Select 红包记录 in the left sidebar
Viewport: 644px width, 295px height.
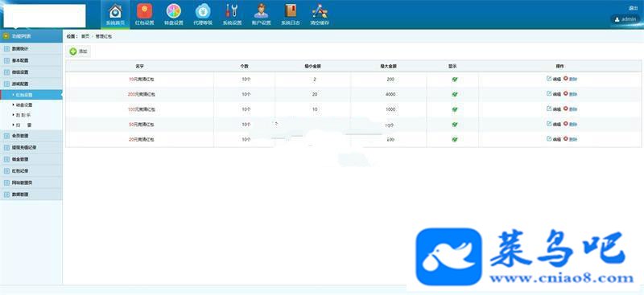tap(31, 170)
